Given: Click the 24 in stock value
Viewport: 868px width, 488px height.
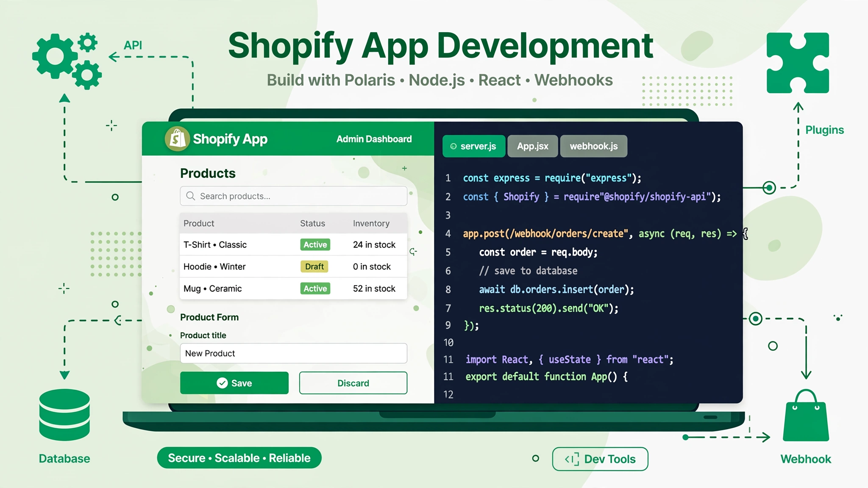Looking at the screenshot, I should coord(374,245).
